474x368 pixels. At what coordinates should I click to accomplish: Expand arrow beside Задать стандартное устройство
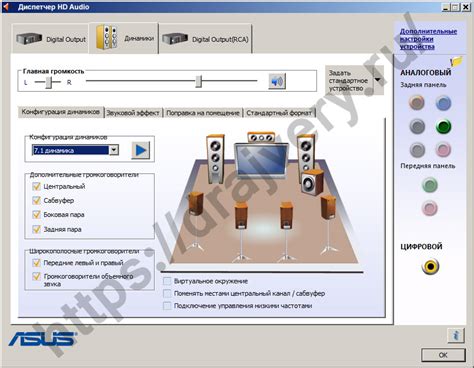[378, 80]
